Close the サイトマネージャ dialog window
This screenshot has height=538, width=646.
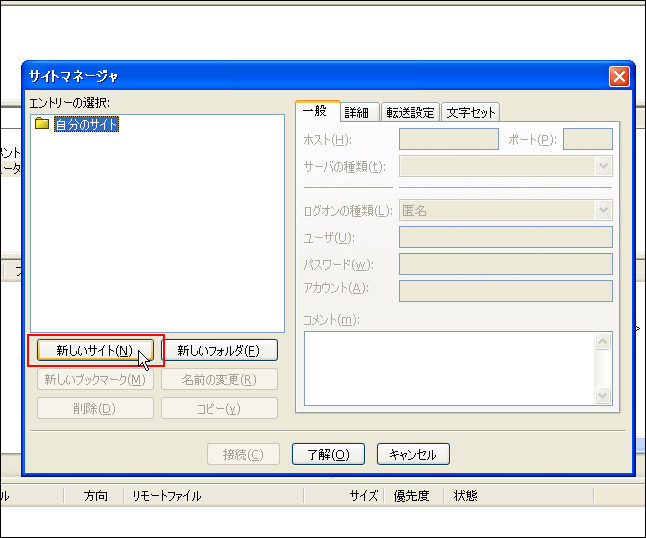(x=619, y=76)
